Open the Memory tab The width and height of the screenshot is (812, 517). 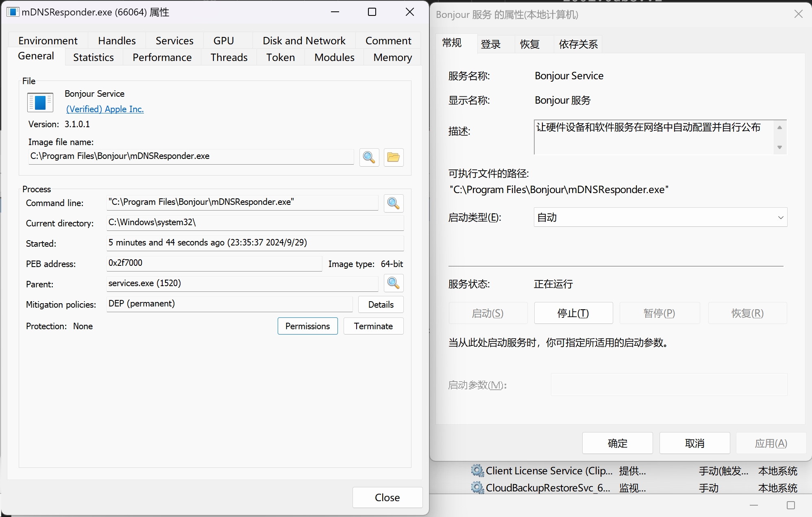(392, 57)
